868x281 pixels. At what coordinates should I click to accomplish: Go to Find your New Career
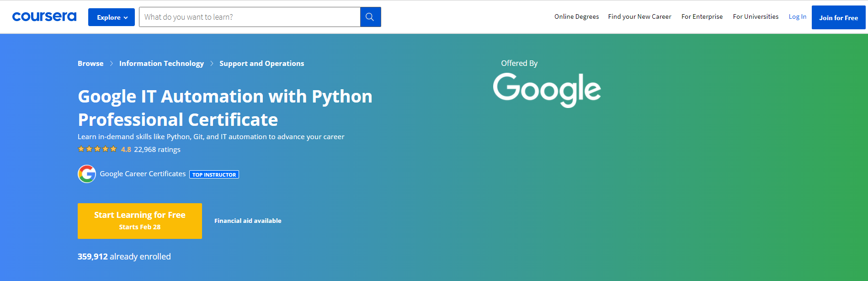639,16
